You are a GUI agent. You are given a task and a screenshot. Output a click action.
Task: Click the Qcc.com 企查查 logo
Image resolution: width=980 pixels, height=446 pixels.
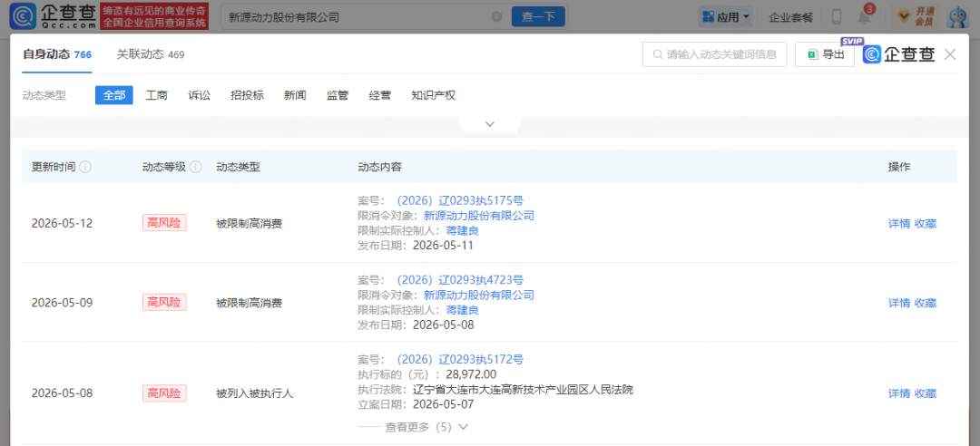click(54, 16)
